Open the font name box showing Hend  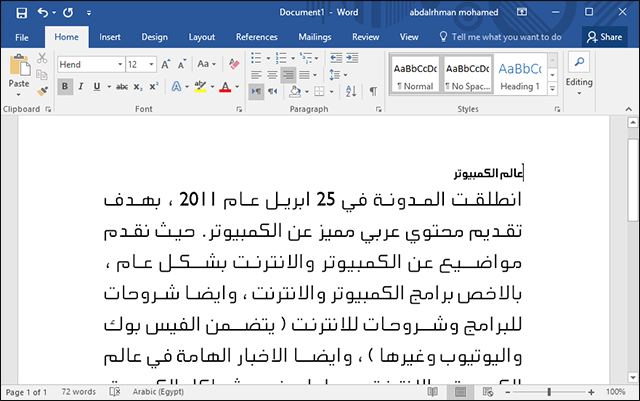tap(91, 65)
